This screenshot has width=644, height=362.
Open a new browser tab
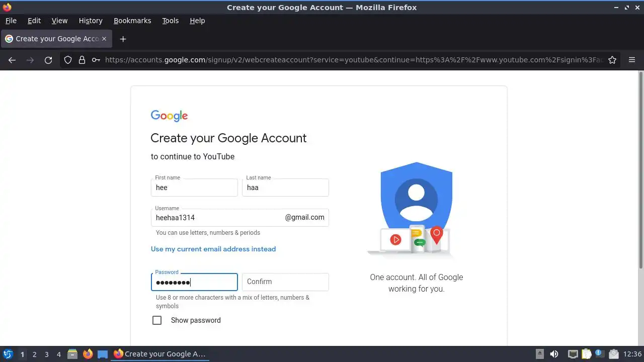(123, 39)
